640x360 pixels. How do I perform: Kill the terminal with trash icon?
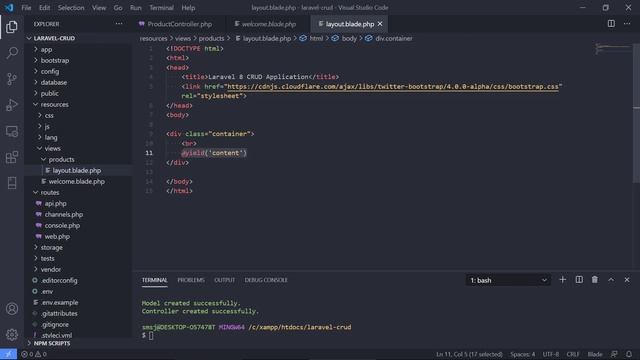point(595,280)
